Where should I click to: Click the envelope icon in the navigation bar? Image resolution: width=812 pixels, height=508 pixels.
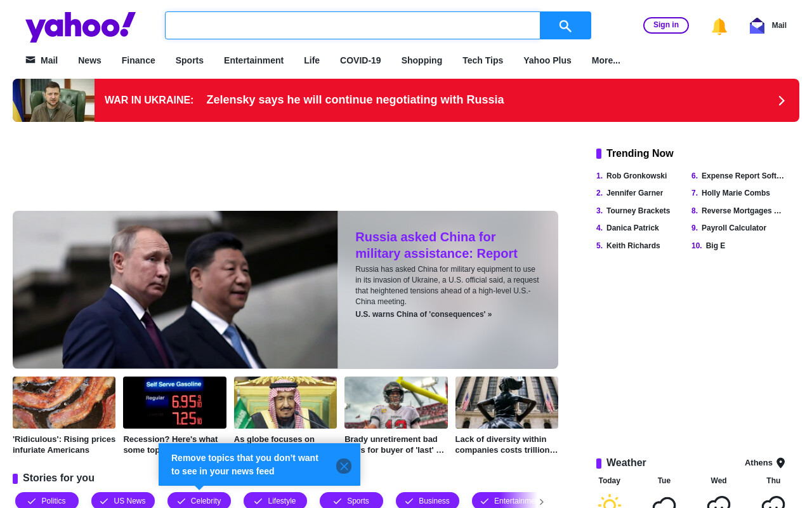pyautogui.click(x=30, y=60)
